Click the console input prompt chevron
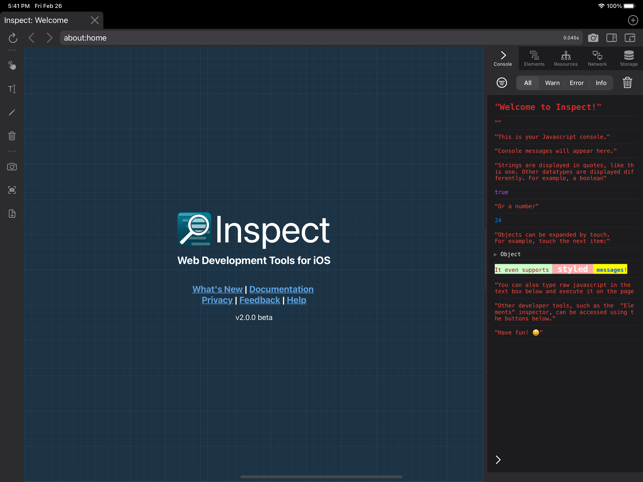This screenshot has height=482, width=643. click(498, 460)
